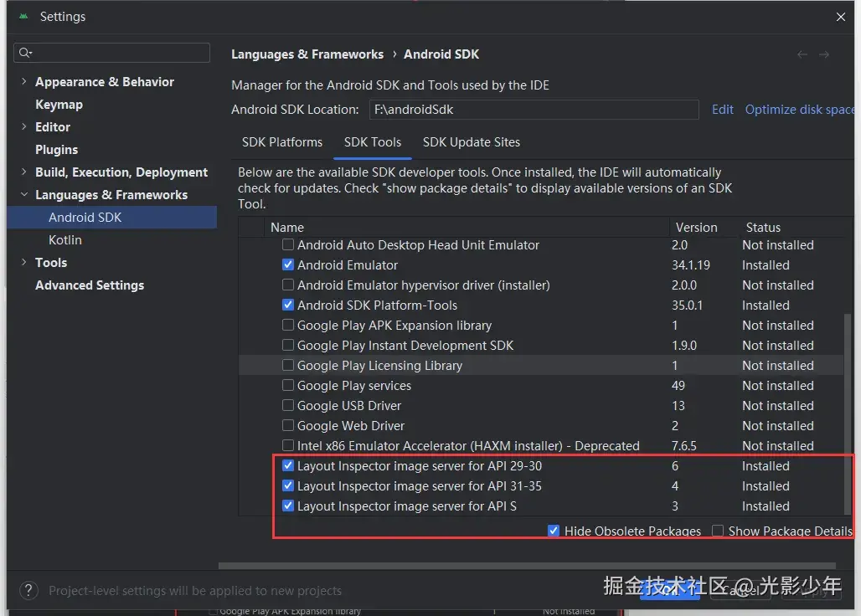Viewport: 861px width, 616px height.
Task: Check Google Play APK Expansion library
Action: tap(288, 325)
